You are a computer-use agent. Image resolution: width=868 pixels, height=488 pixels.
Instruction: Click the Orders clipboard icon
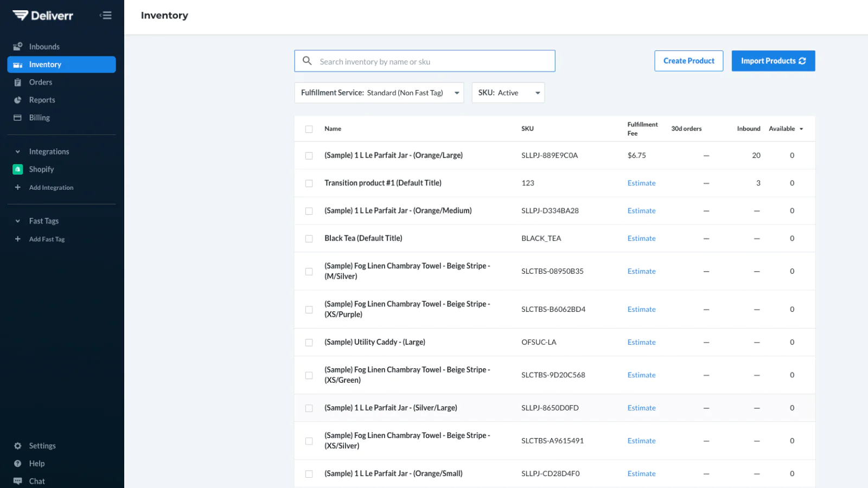[18, 82]
